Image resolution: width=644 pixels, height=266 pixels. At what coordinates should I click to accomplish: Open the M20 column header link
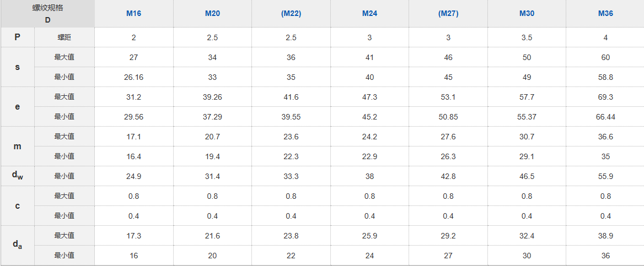(212, 14)
